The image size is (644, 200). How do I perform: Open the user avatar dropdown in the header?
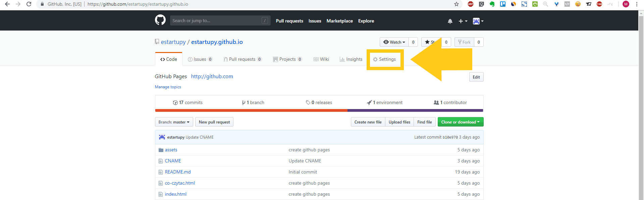tap(478, 21)
